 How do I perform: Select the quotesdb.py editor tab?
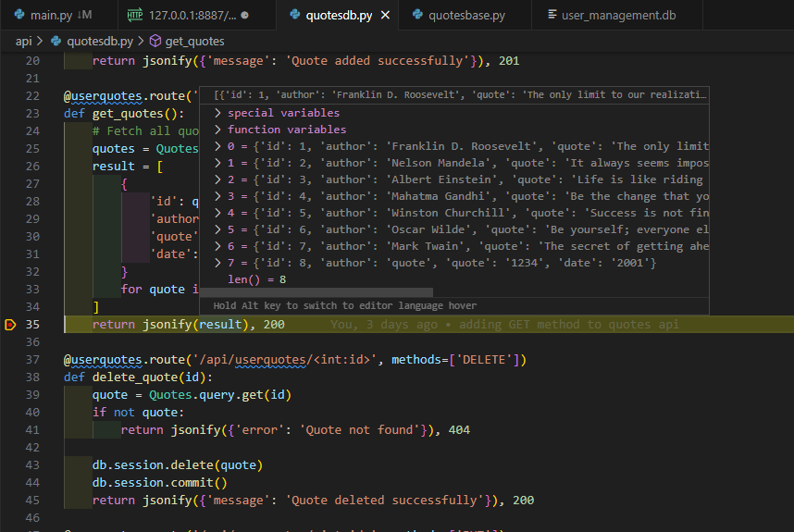339,15
